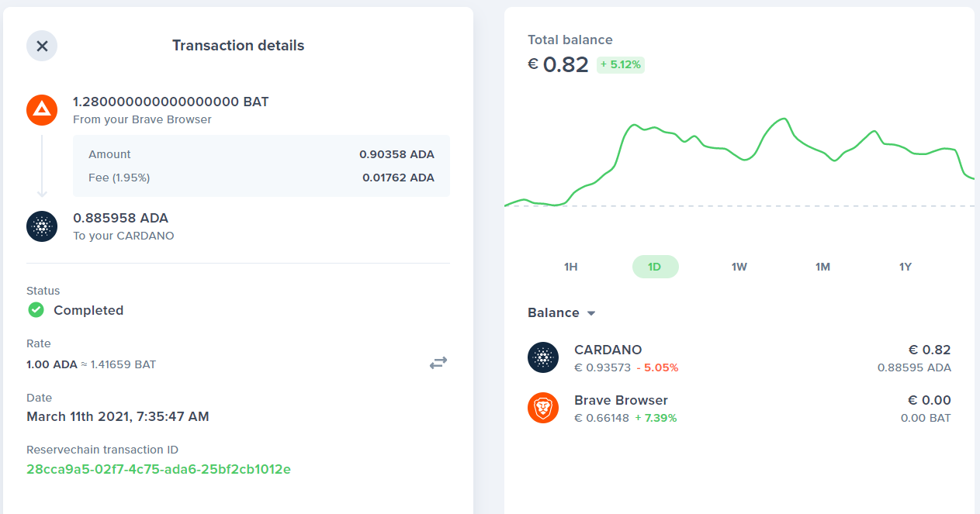The image size is (980, 514).
Task: Click the March 11th 2021 date text
Action: (x=118, y=416)
